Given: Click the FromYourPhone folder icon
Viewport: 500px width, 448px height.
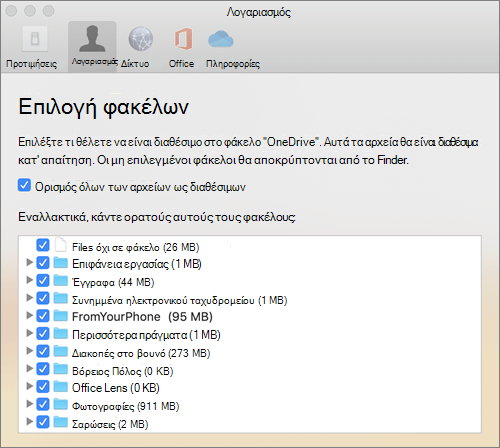Looking at the screenshot, I should (61, 316).
